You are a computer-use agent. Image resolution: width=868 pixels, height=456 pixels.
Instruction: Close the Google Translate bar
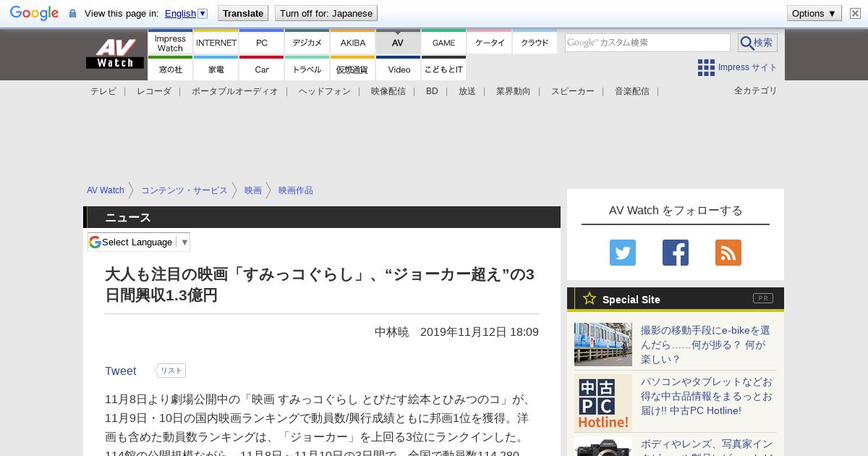pyautogui.click(x=855, y=13)
